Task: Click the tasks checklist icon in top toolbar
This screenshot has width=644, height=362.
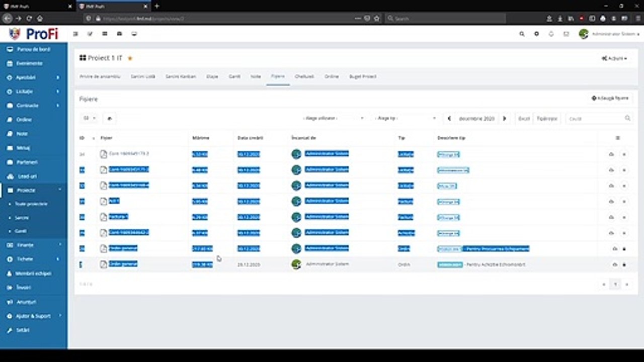Action: click(x=90, y=34)
